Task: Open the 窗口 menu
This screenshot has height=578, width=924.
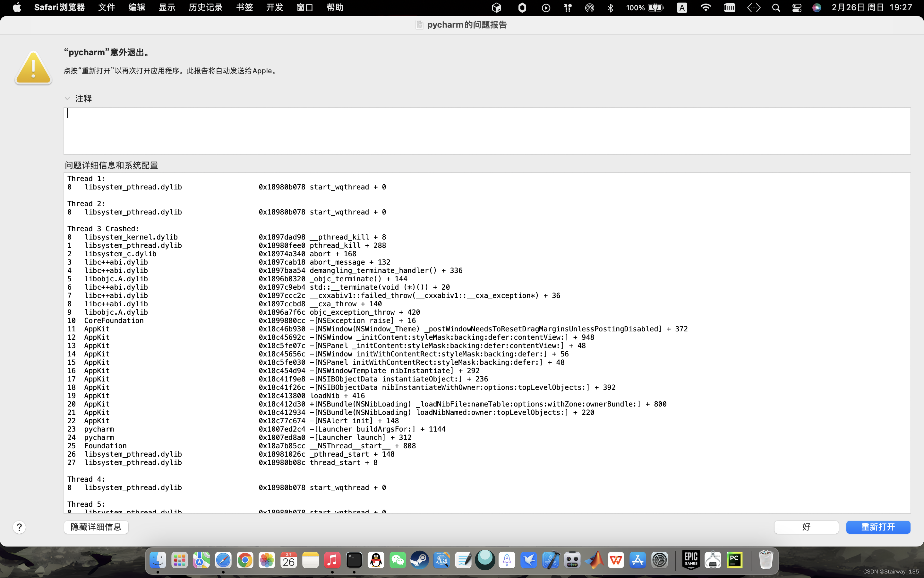Action: (305, 8)
